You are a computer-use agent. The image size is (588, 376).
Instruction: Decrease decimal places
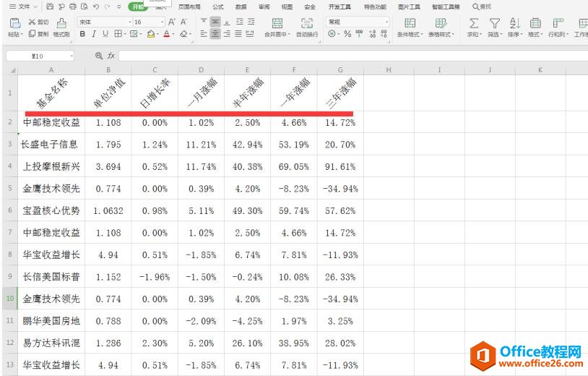click(x=384, y=34)
